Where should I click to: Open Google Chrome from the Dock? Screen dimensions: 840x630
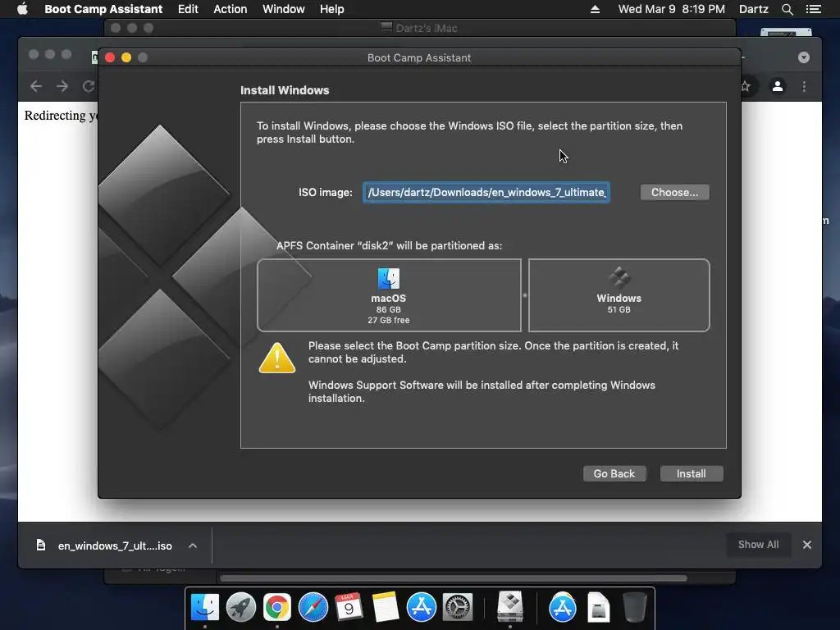pos(277,608)
